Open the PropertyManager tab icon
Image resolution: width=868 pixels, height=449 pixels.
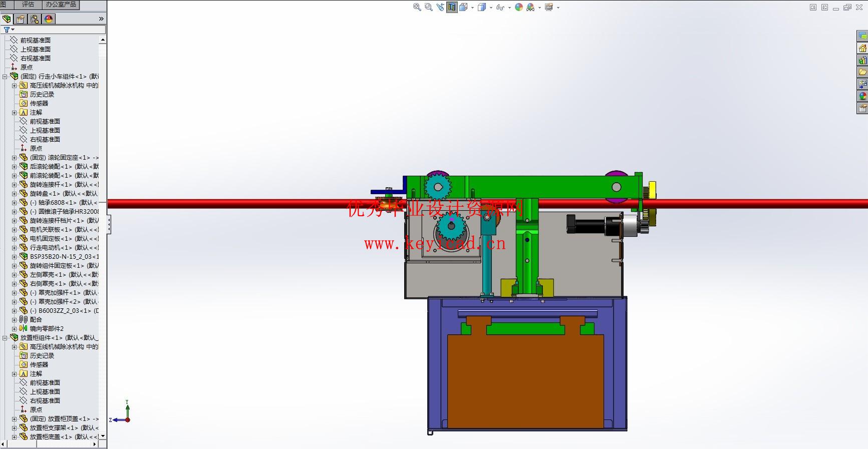click(21, 19)
